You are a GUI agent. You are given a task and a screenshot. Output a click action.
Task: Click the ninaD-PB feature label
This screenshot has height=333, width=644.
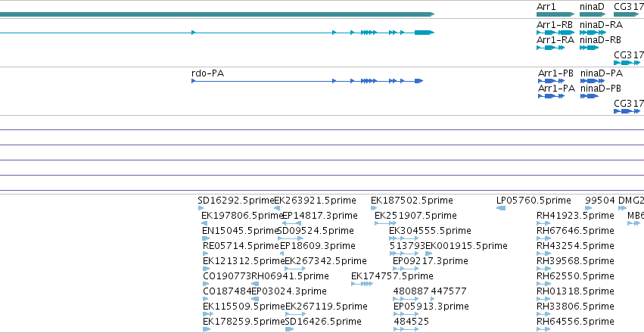600,89
